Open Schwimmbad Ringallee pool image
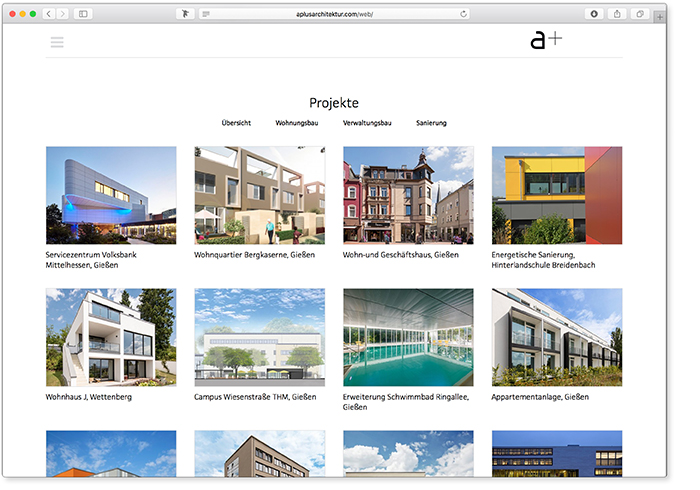Screen dimensions: 700x490 408,337
